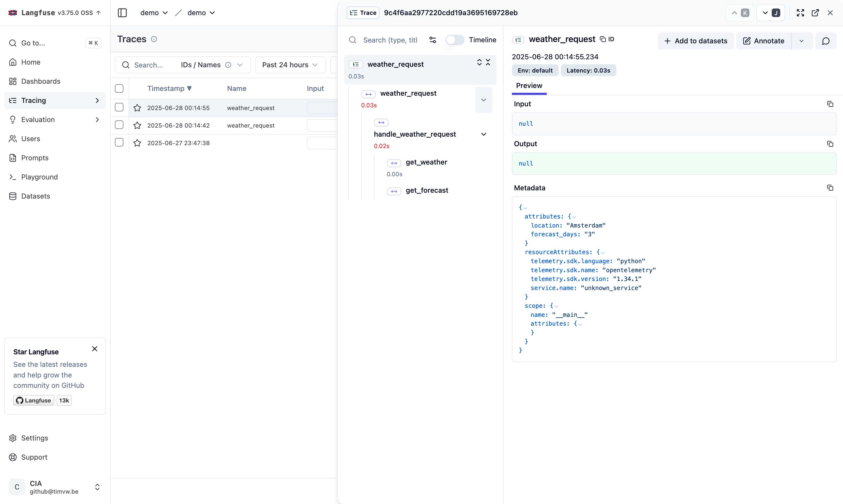Click the Langfuse logo
This screenshot has width=843, height=504.
[13, 12]
